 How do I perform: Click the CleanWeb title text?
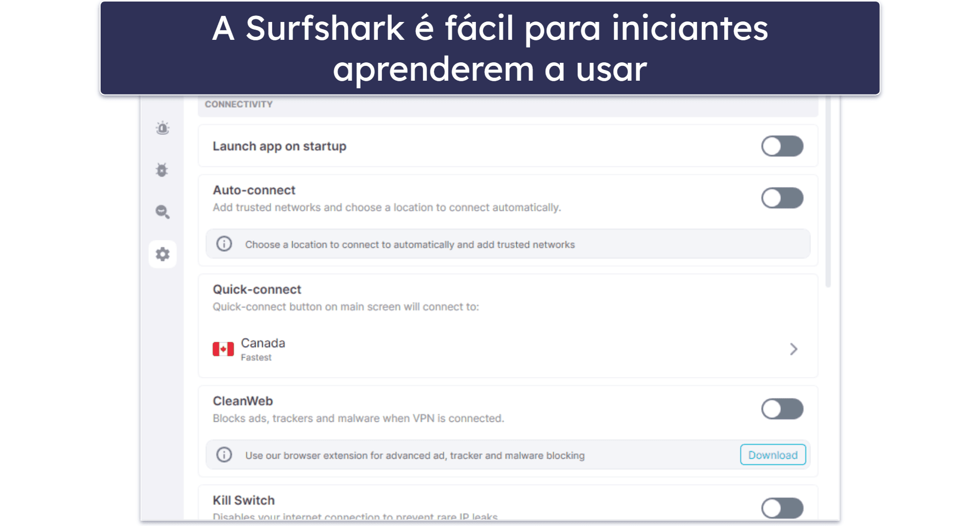[x=243, y=401]
